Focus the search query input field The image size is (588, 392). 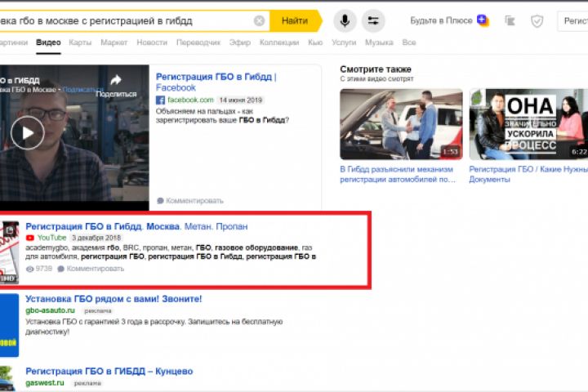126,20
